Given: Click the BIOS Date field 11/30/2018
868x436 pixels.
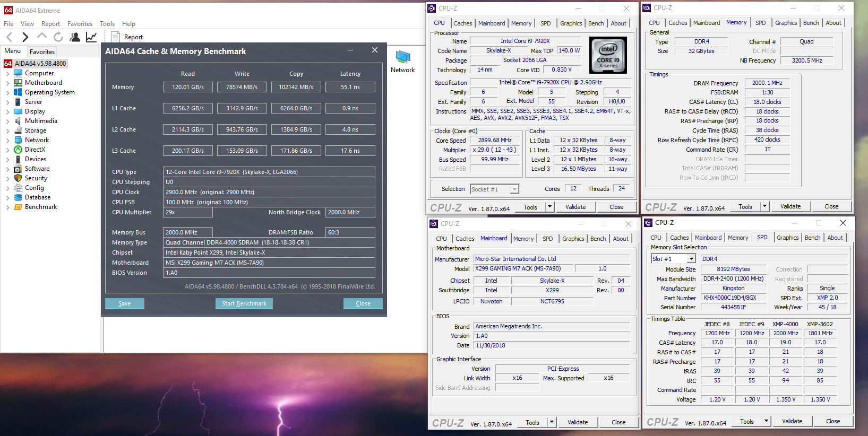Looking at the screenshot, I should tap(552, 345).
